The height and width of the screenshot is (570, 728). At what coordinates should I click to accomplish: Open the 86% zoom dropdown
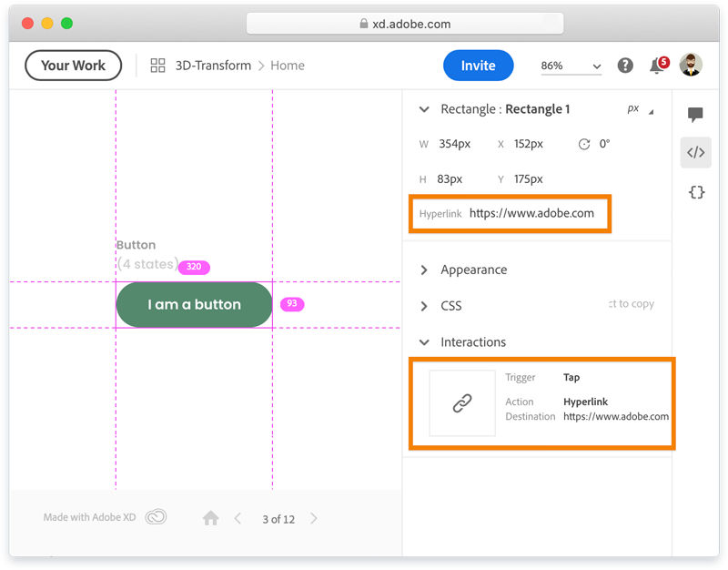point(571,66)
